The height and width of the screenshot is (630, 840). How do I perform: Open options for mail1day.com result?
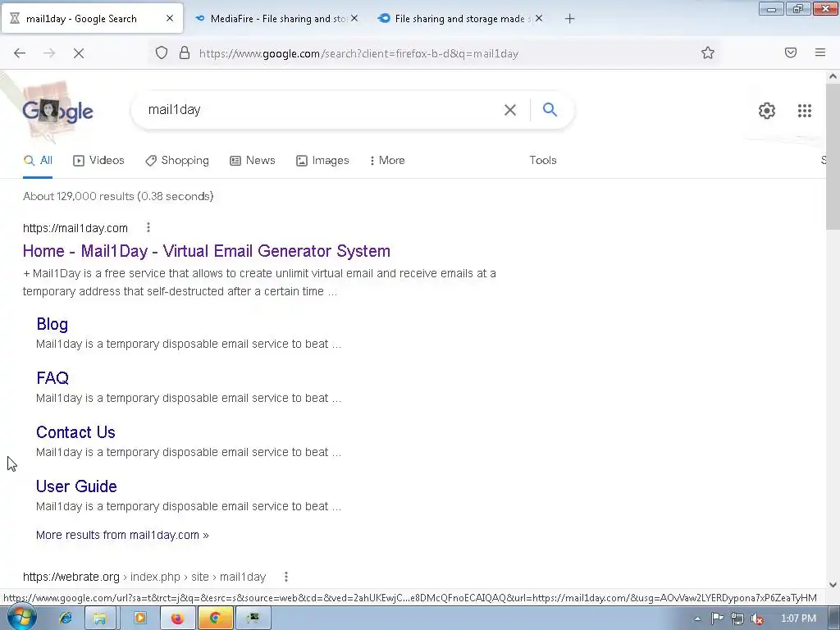point(148,228)
